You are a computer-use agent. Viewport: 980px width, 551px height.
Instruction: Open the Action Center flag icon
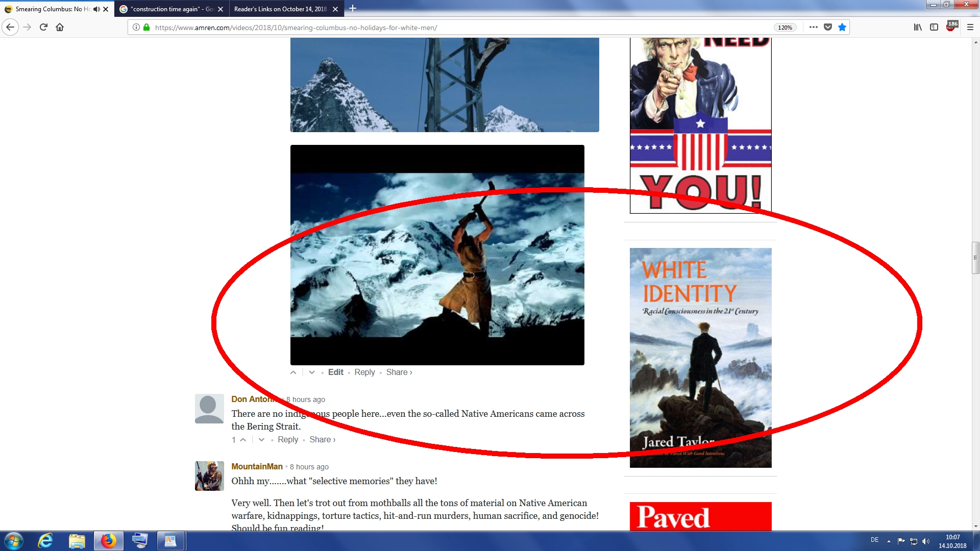901,541
